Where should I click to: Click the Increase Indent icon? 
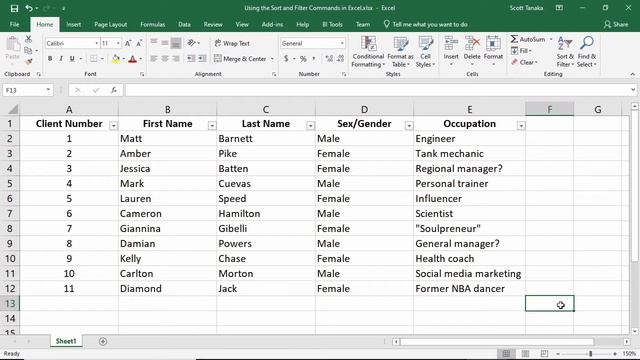[202, 59]
